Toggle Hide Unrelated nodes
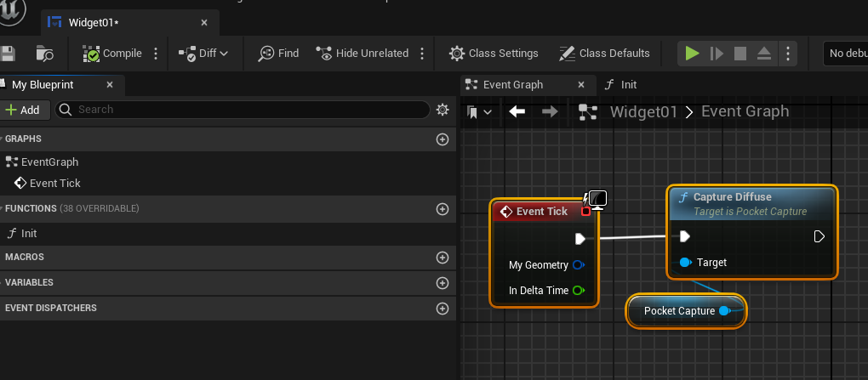 coord(362,54)
